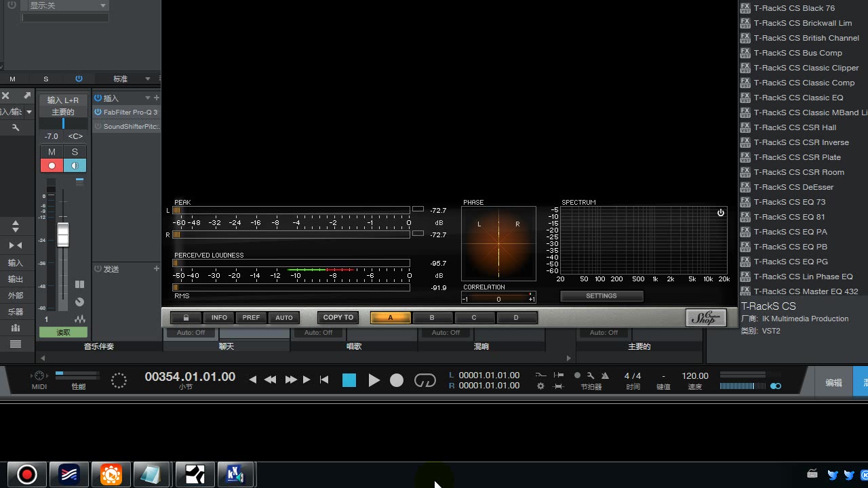The height and width of the screenshot is (488, 868).
Task: Solo the channel with the S button
Action: coord(75,152)
